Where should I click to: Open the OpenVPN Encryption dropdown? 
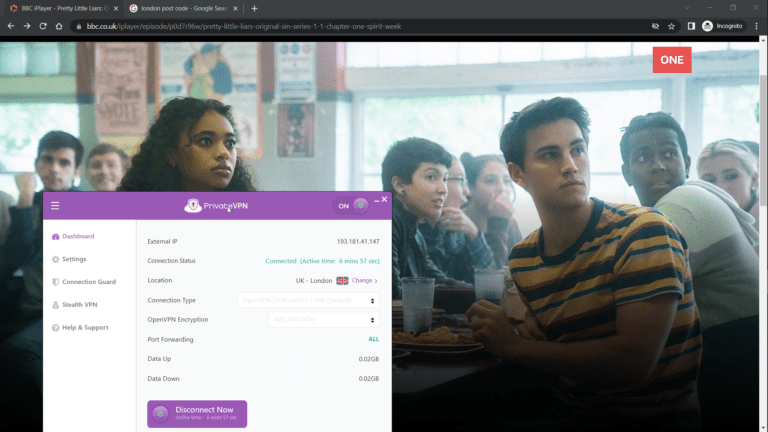[324, 320]
